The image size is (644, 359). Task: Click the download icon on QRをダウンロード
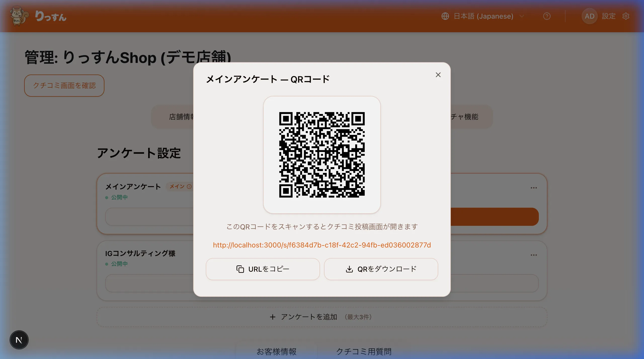(350, 269)
